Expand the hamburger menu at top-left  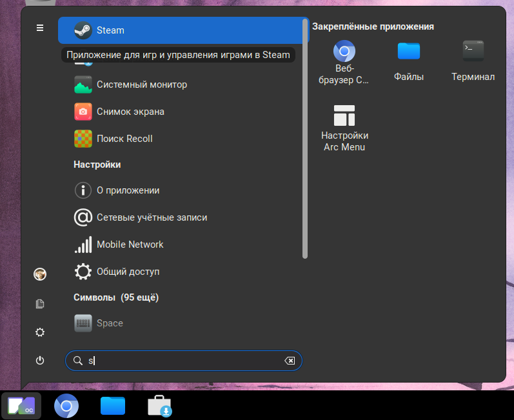click(40, 28)
